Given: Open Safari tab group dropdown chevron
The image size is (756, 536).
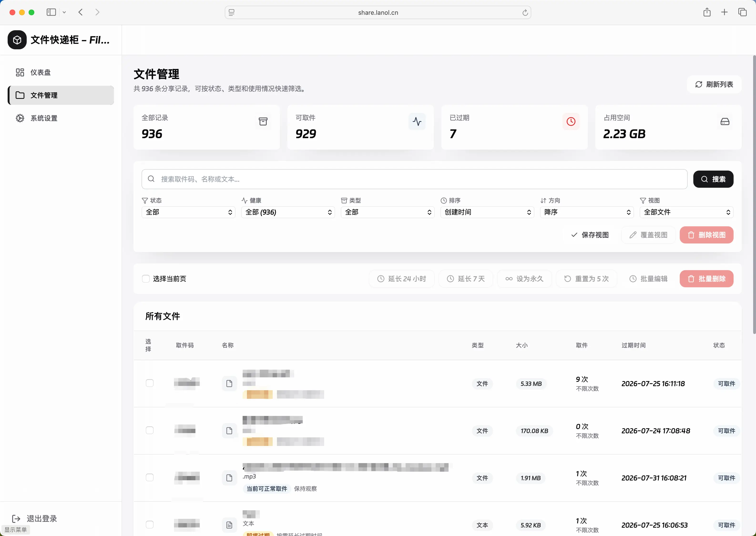Looking at the screenshot, I should 64,13.
